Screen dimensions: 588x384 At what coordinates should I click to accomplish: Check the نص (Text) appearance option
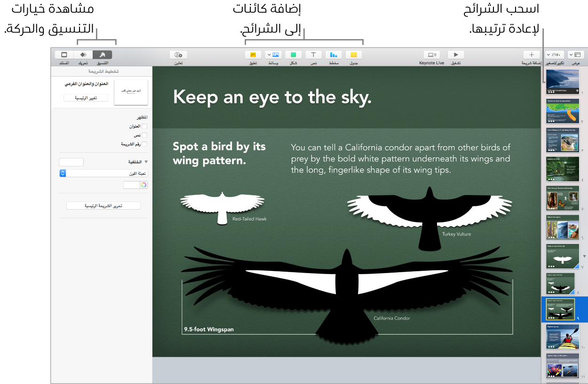pos(145,135)
